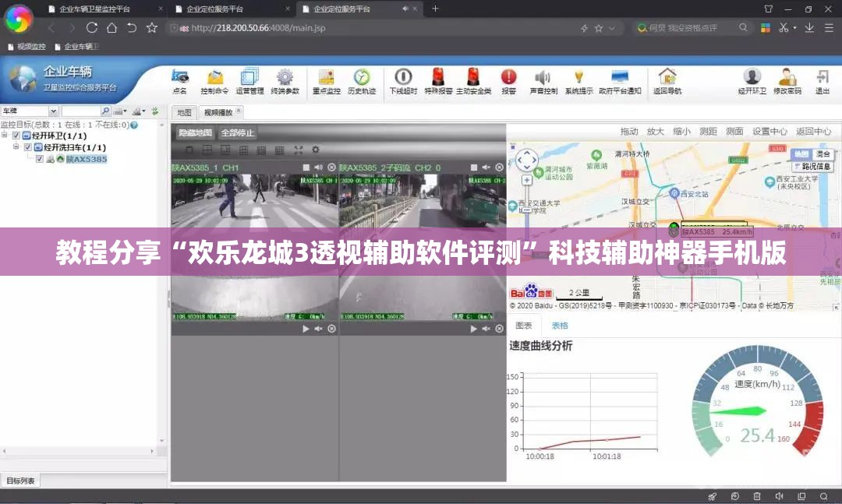This screenshot has width=842, height=504.
Task: Open the 车牌 search type dropdown
Action: [54, 111]
